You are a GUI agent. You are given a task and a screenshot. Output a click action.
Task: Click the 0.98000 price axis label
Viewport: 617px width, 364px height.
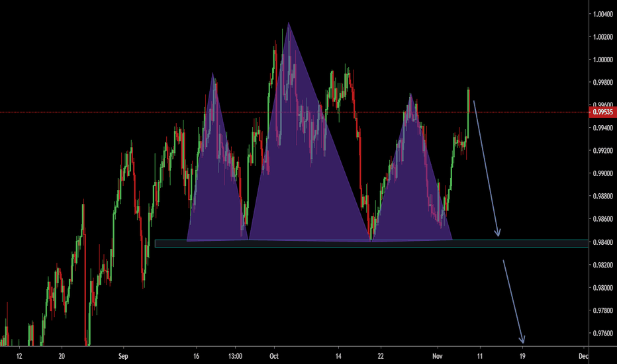pyautogui.click(x=603, y=288)
